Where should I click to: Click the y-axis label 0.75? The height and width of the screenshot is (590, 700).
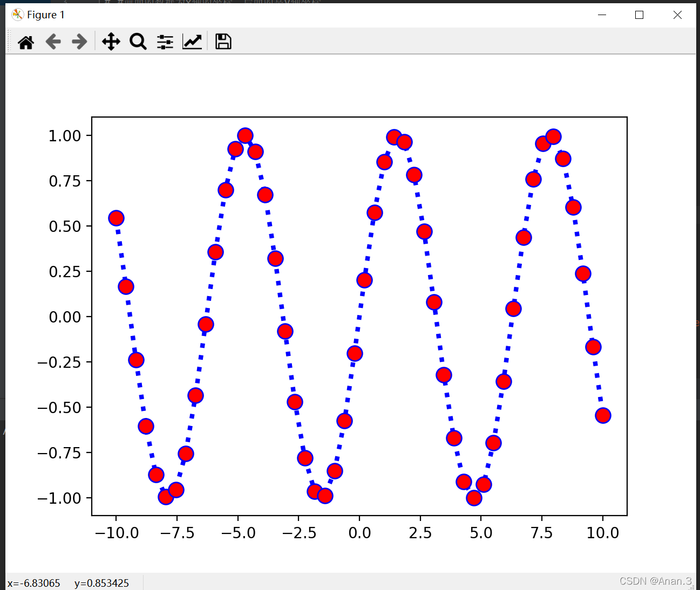pos(65,181)
